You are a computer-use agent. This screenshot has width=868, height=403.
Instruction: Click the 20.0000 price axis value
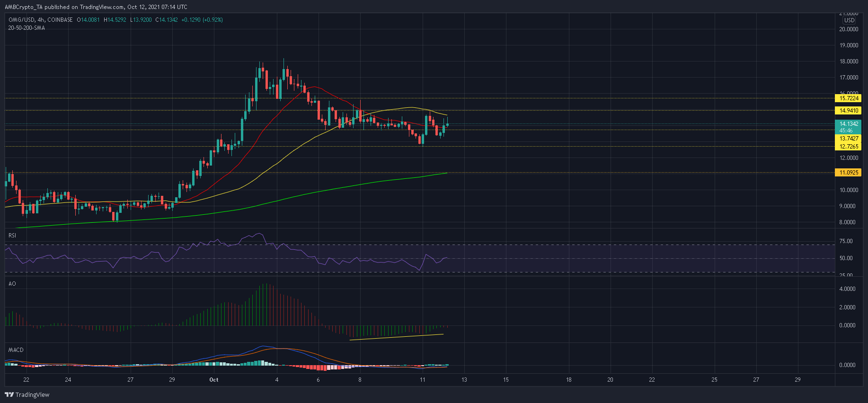pyautogui.click(x=849, y=29)
